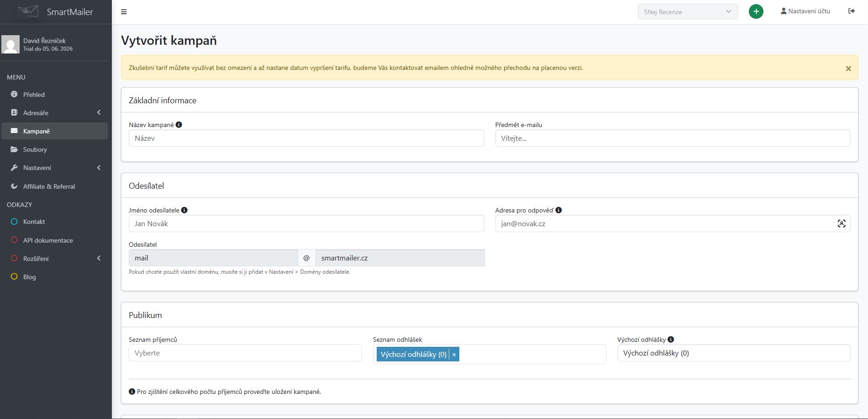The image size is (868, 419).
Task: Click the mail sender prefix field
Action: (x=213, y=258)
